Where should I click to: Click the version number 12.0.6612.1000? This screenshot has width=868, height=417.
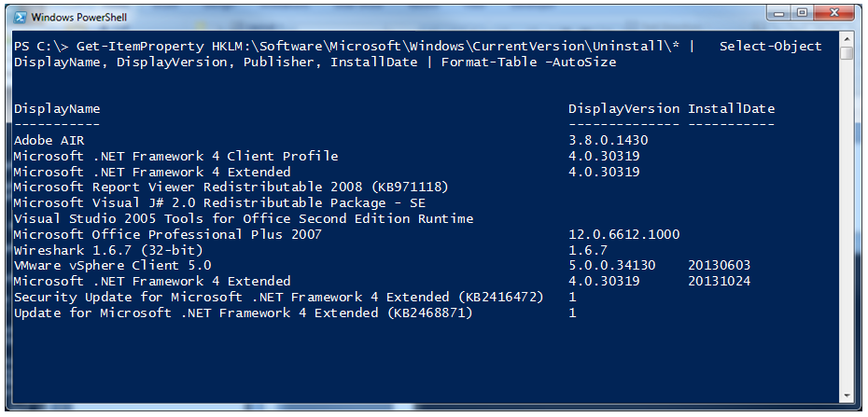[x=623, y=234]
